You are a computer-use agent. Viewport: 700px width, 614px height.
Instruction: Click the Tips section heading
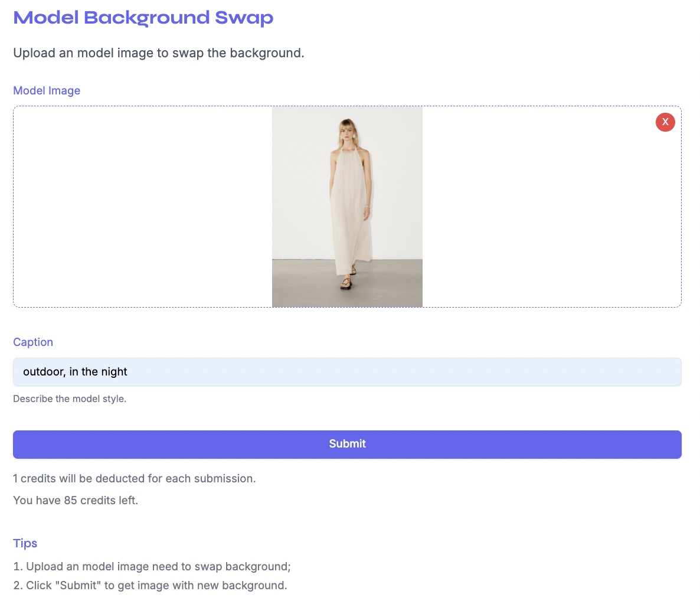25,543
